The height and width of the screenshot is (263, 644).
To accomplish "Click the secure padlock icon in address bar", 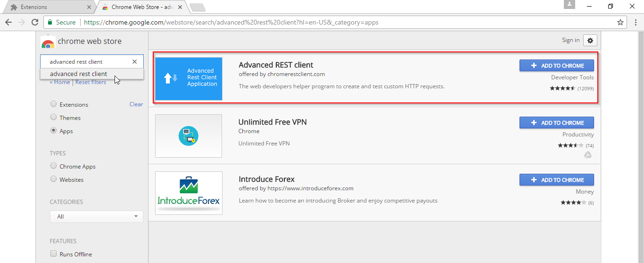I will tap(50, 22).
